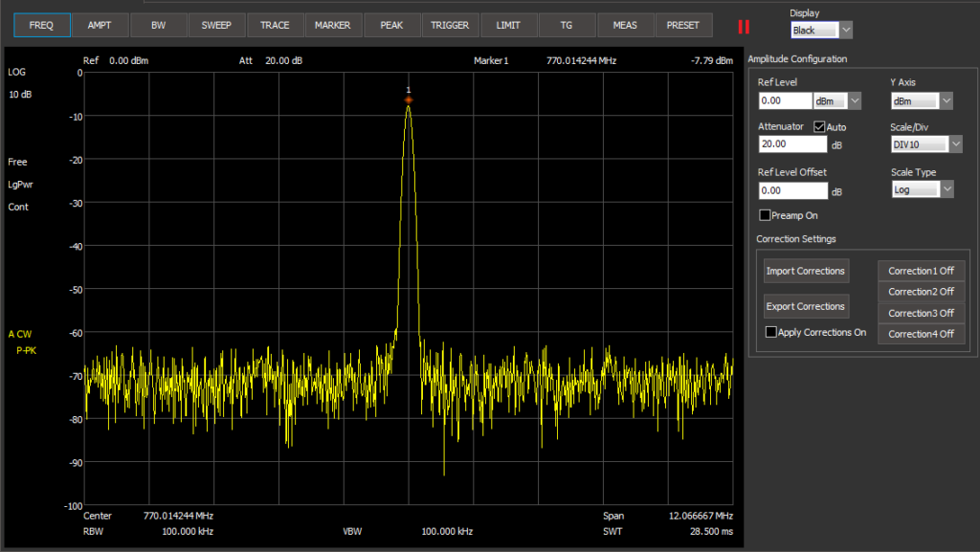Click the red pause sweep icon
Screen dimensions: 980x552
[x=744, y=26]
